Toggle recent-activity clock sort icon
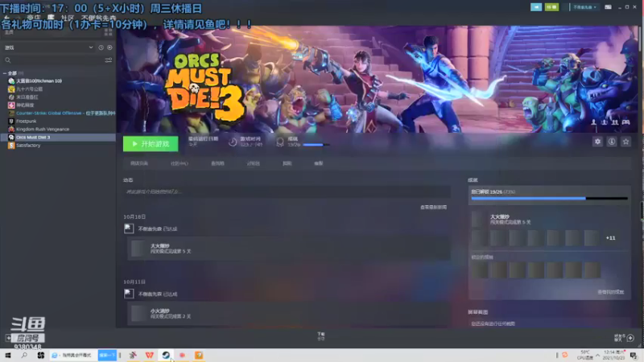This screenshot has height=362, width=644. (101, 47)
